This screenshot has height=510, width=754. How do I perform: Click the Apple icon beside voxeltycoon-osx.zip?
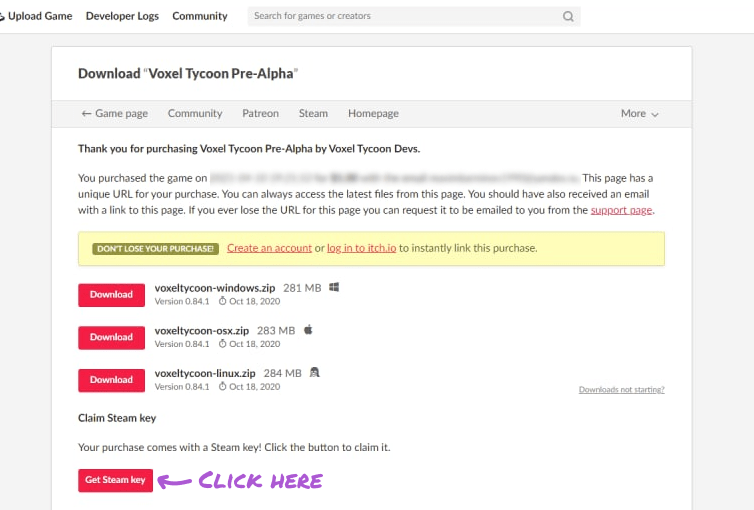coord(308,330)
